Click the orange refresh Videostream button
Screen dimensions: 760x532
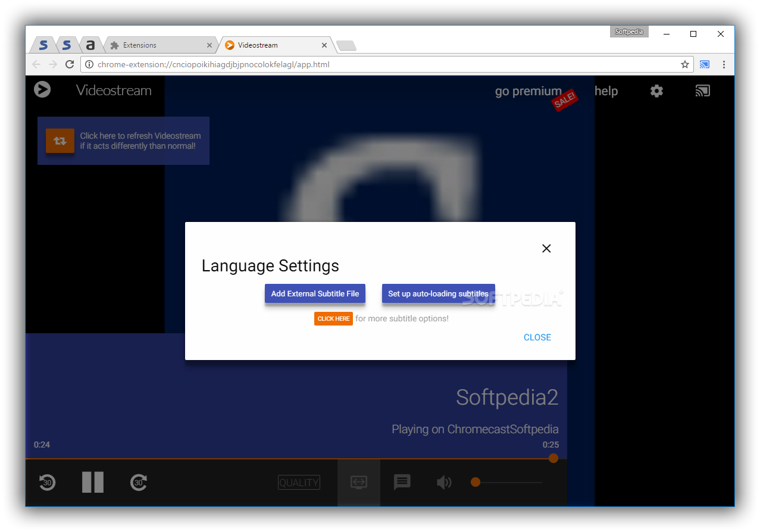point(60,140)
